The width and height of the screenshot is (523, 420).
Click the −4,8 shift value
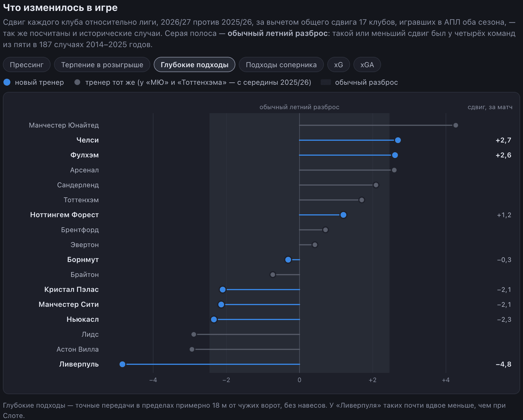click(503, 364)
